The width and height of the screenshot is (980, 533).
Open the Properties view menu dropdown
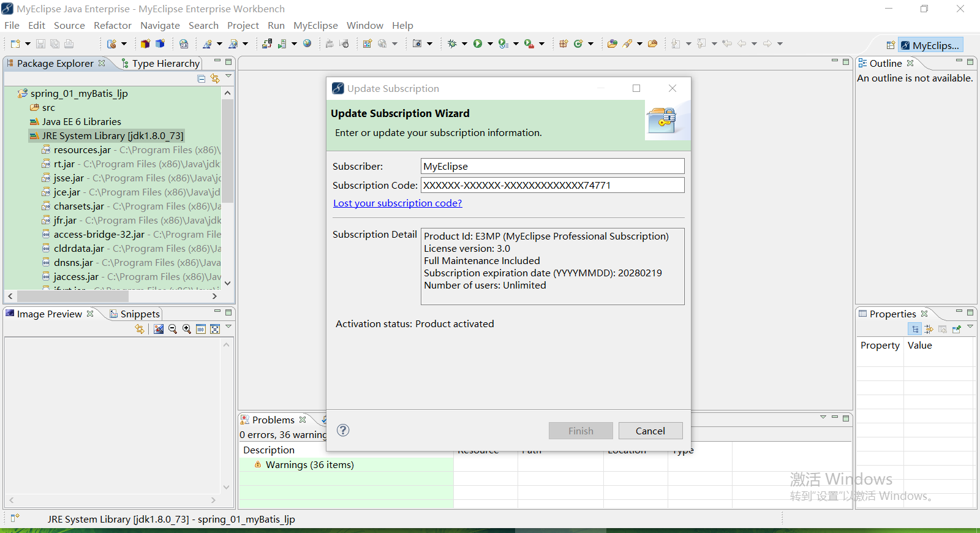(x=970, y=327)
